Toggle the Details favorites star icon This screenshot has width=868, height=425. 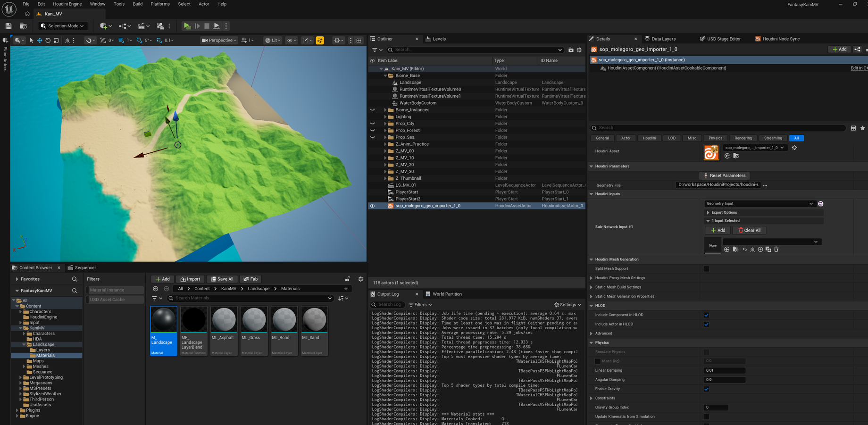pos(863,128)
